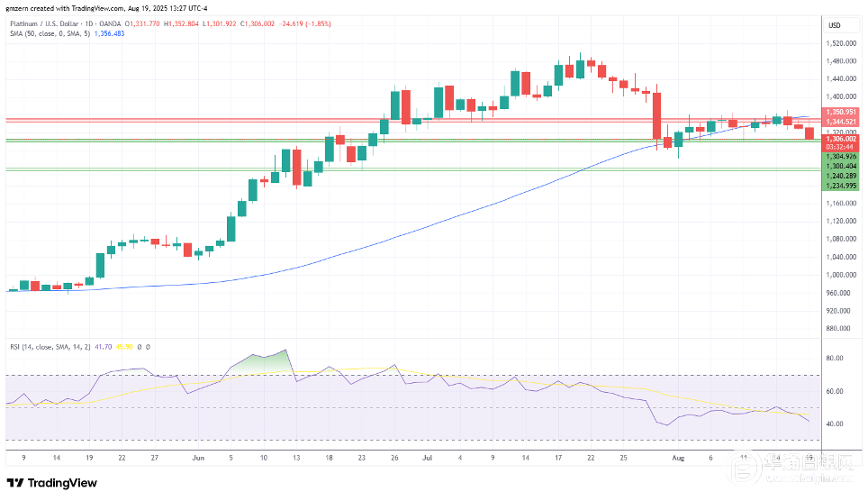
Task: Click the blue SMA value 1,356.483
Action: 110,34
